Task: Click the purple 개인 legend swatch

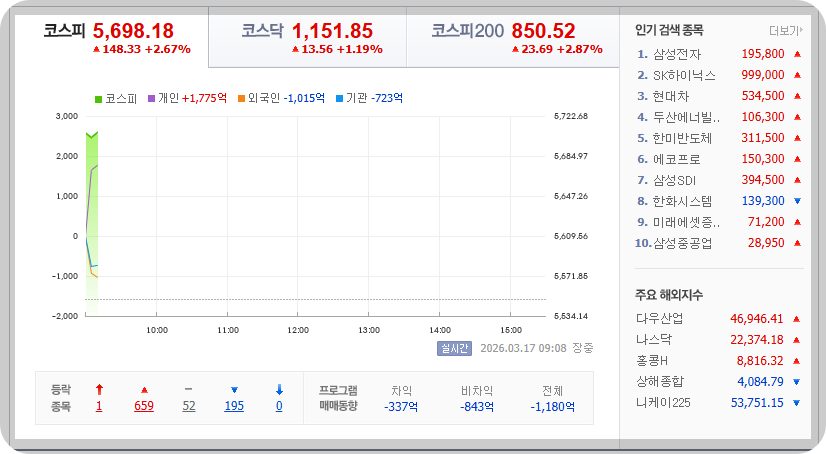Action: (x=152, y=98)
